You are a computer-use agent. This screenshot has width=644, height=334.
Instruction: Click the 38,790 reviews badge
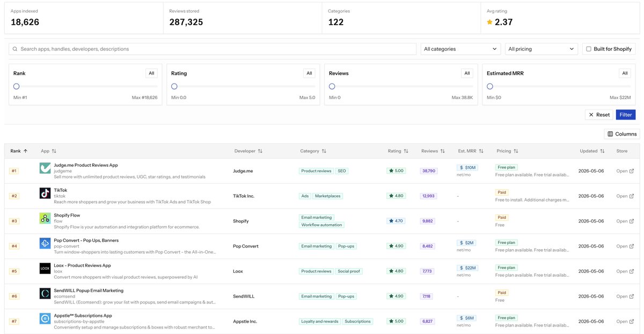click(x=429, y=171)
